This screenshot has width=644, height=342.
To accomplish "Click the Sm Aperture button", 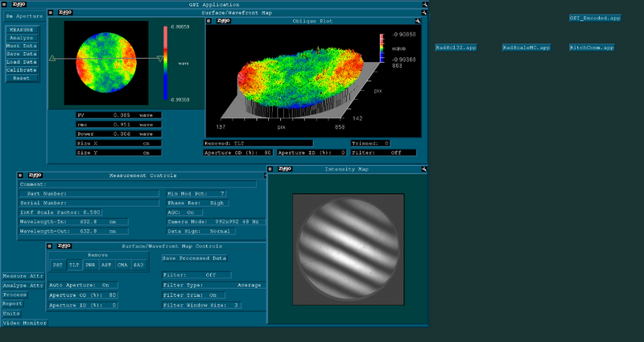I will [x=24, y=16].
